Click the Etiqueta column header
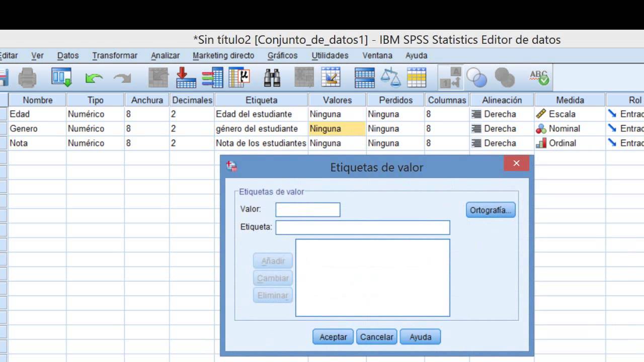 point(262,100)
